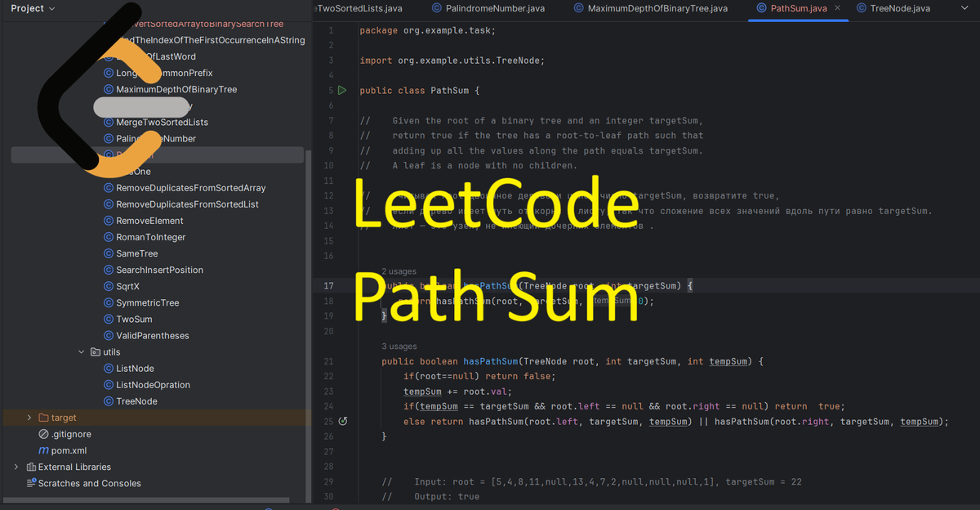Click the class icon beside SameTree
The width and height of the screenshot is (980, 510).
point(109,253)
